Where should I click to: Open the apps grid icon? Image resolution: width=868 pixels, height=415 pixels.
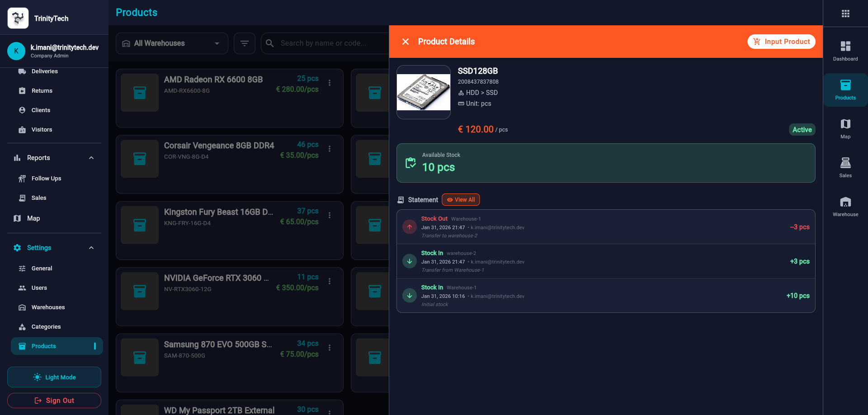point(845,14)
